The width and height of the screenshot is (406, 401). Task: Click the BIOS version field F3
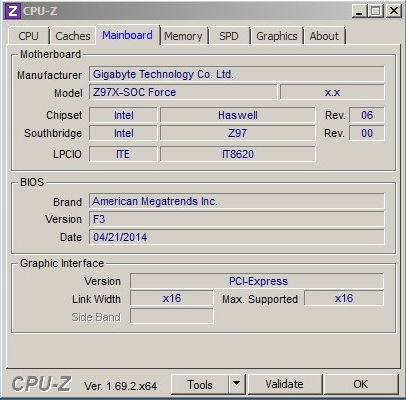coord(237,219)
